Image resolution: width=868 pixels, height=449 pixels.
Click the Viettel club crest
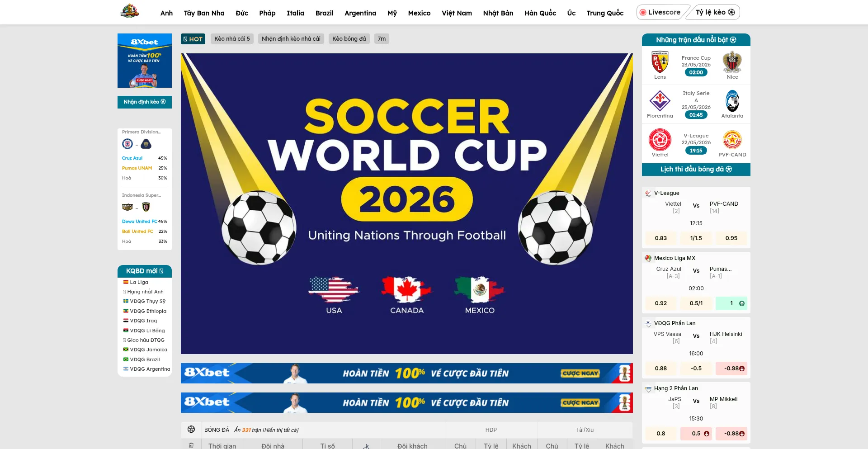pyautogui.click(x=660, y=140)
